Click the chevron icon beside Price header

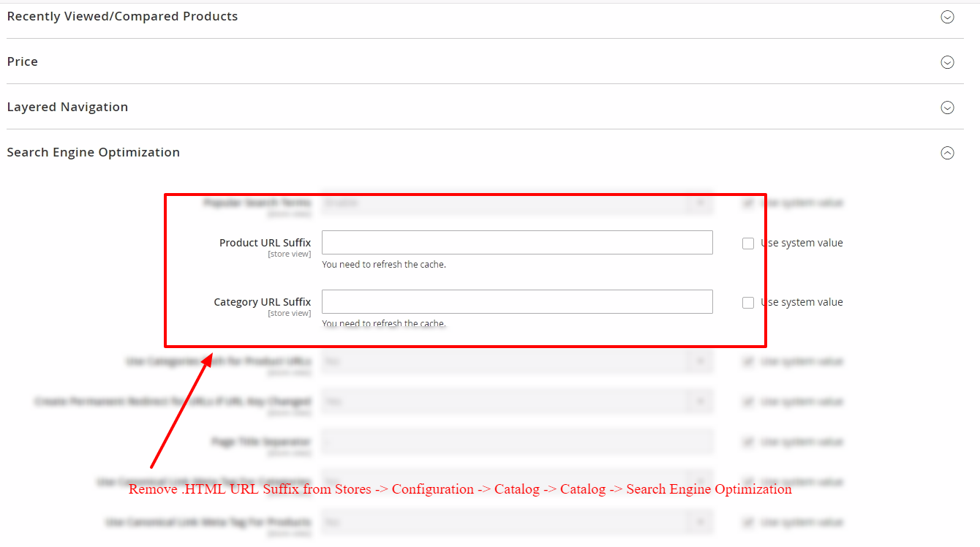coord(947,62)
